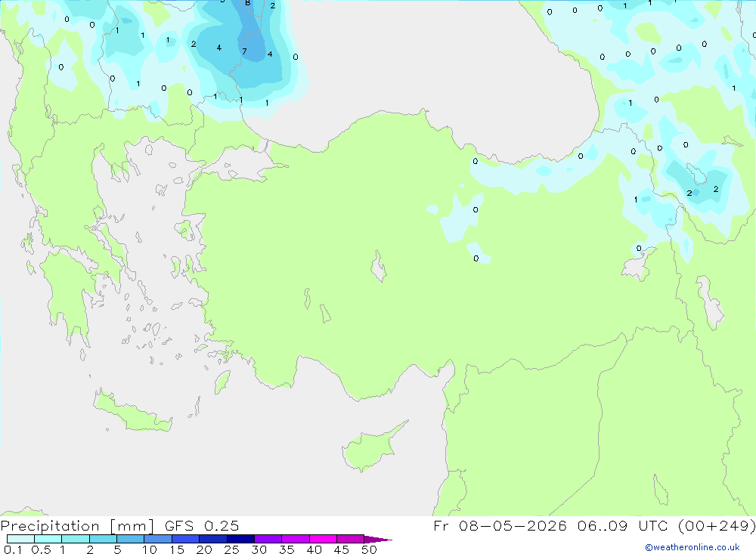Click the 5–10 mm legend swatch
The image size is (756, 554).
[131, 539]
